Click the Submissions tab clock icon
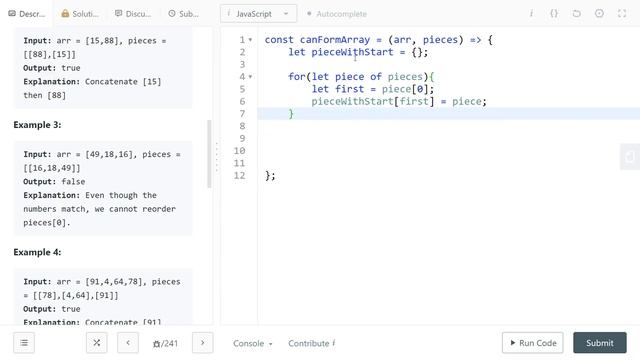640x360 pixels. click(x=172, y=13)
